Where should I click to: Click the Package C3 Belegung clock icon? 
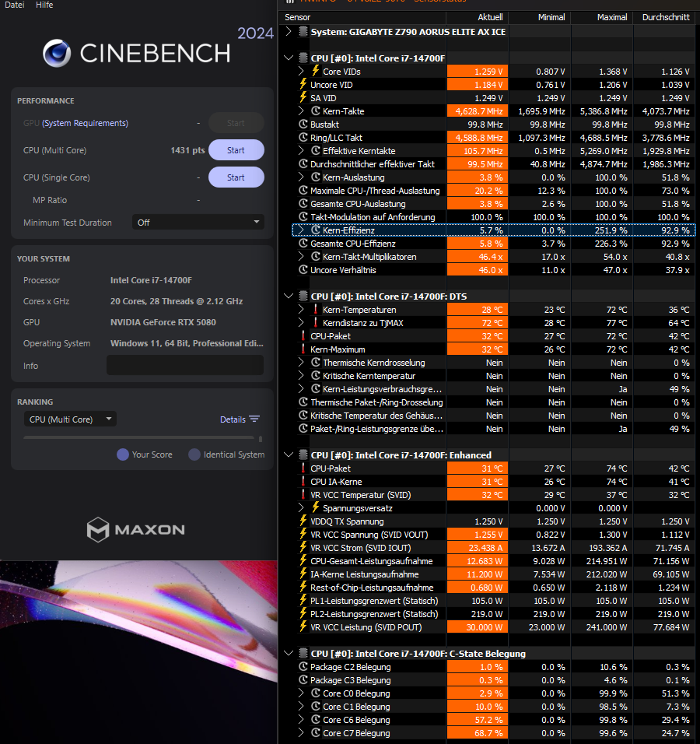click(303, 680)
